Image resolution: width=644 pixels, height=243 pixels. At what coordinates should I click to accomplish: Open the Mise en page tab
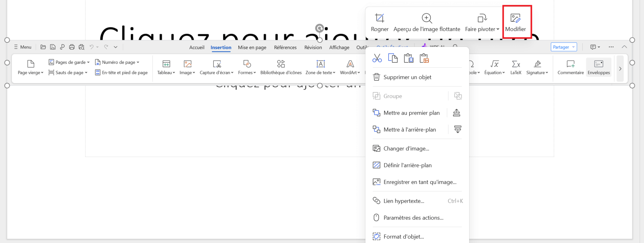point(252,47)
